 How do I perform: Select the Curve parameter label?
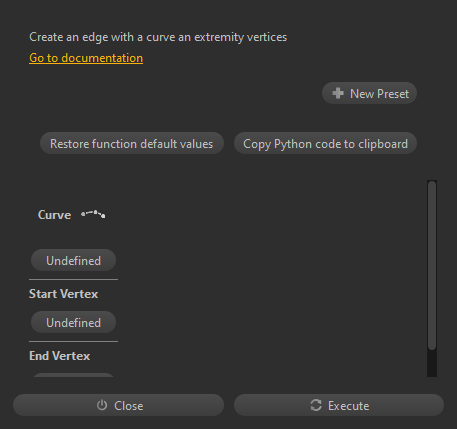(x=54, y=215)
